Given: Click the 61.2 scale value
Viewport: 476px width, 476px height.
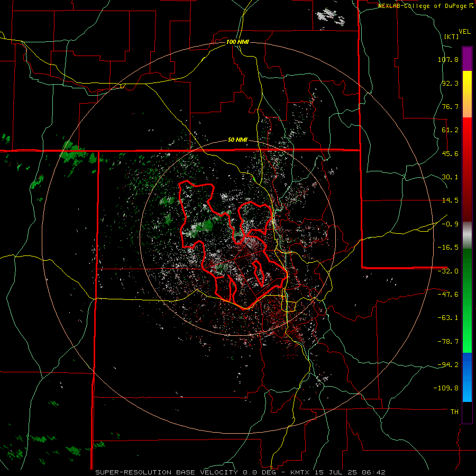Looking at the screenshot, I should (450, 130).
